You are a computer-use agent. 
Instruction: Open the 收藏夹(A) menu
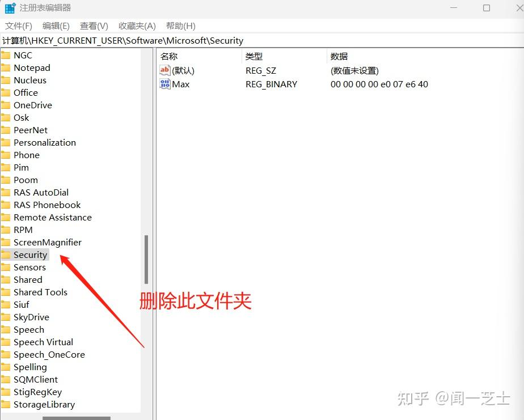click(136, 26)
